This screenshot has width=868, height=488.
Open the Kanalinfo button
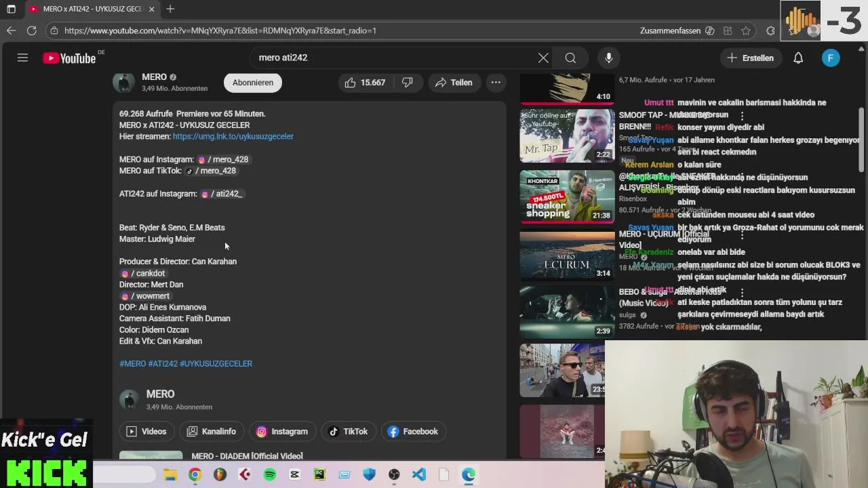click(x=212, y=432)
